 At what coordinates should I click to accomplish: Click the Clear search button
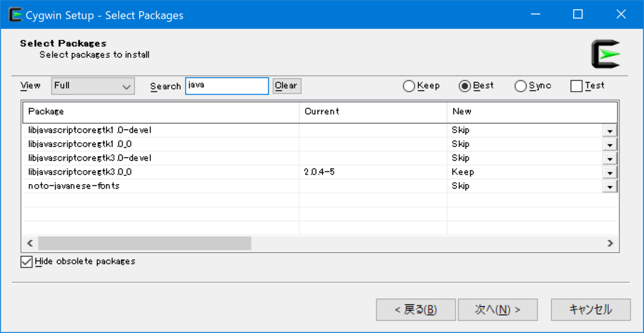(287, 86)
